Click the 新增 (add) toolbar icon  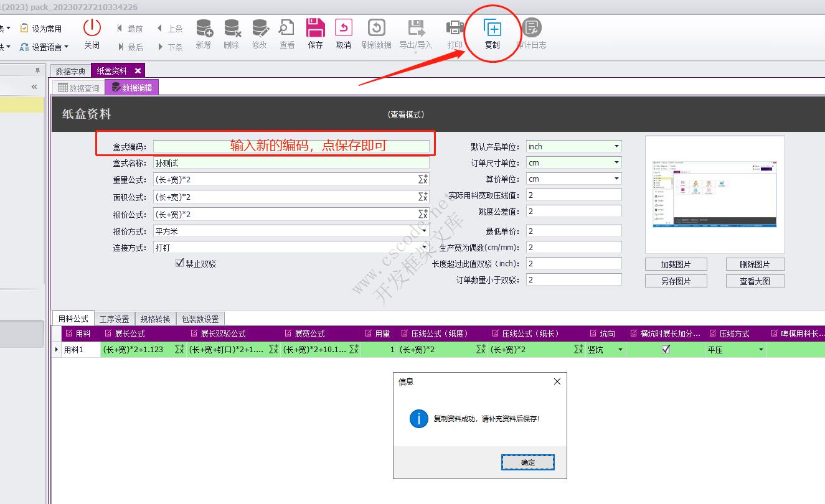pyautogui.click(x=204, y=34)
